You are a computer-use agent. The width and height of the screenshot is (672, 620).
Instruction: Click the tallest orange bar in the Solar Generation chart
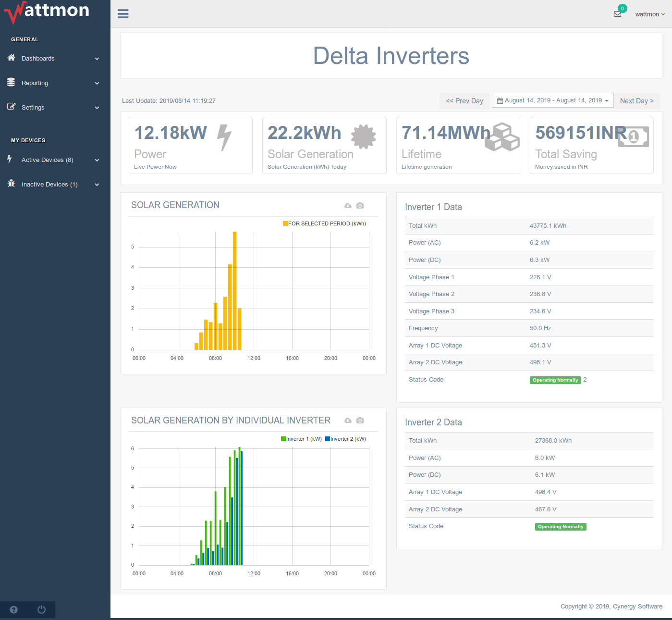(234, 291)
